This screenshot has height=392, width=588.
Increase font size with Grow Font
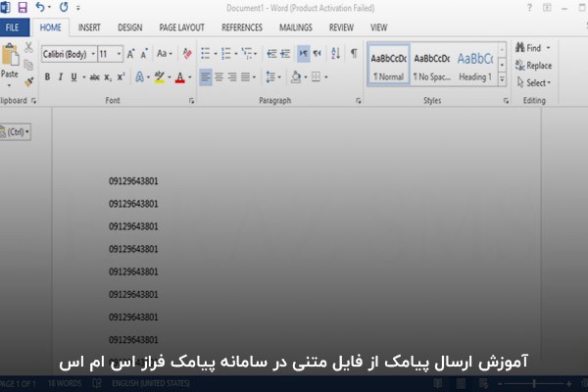130,54
